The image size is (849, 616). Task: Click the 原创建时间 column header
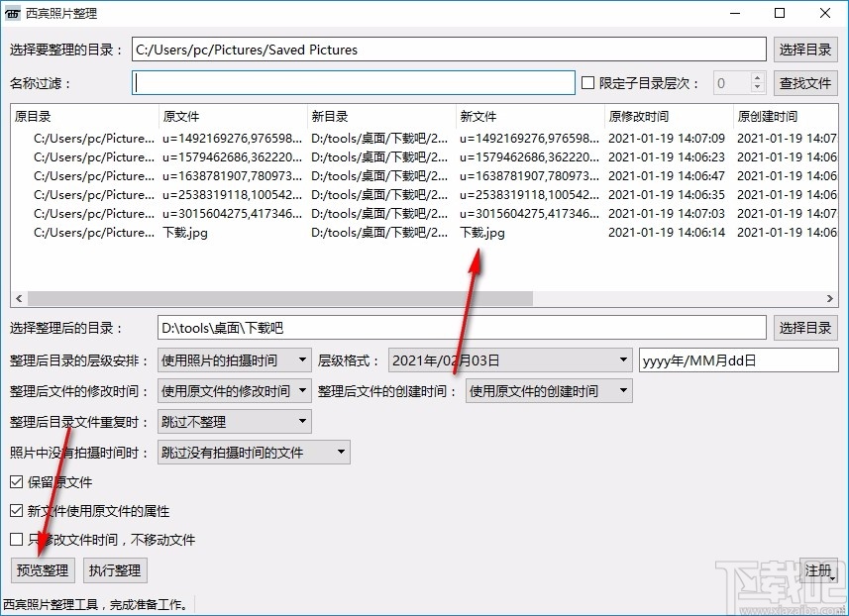pyautogui.click(x=786, y=116)
